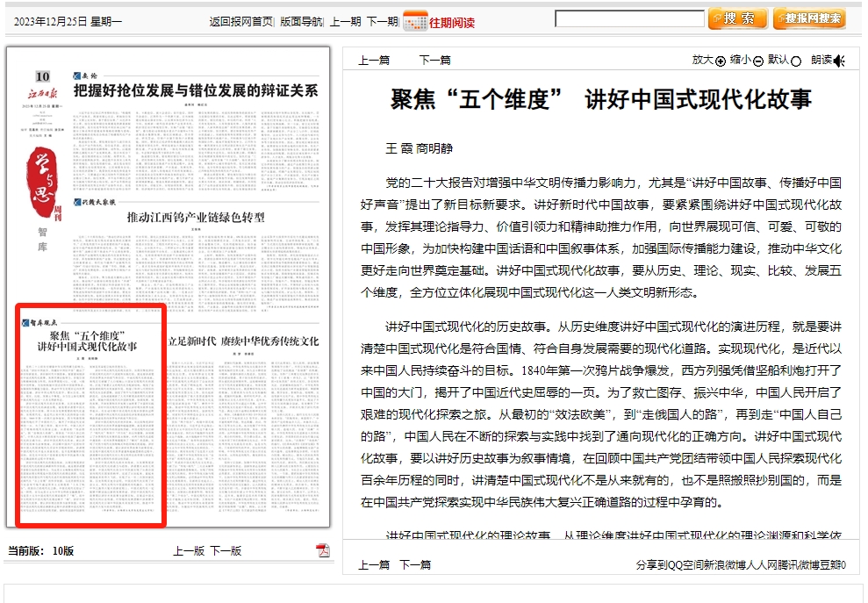The image size is (868, 603).
Task: Click the zoom-in plus icon next to 放大
Action: click(721, 61)
